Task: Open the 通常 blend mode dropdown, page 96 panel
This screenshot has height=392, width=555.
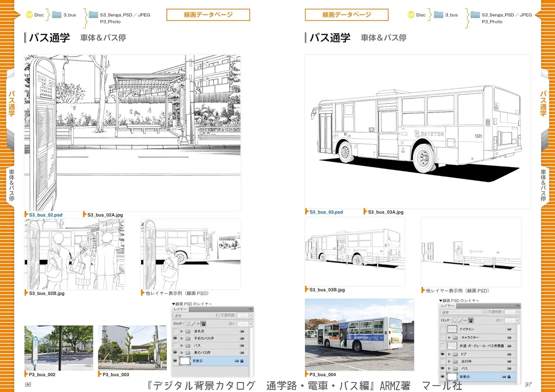Action: point(196,315)
